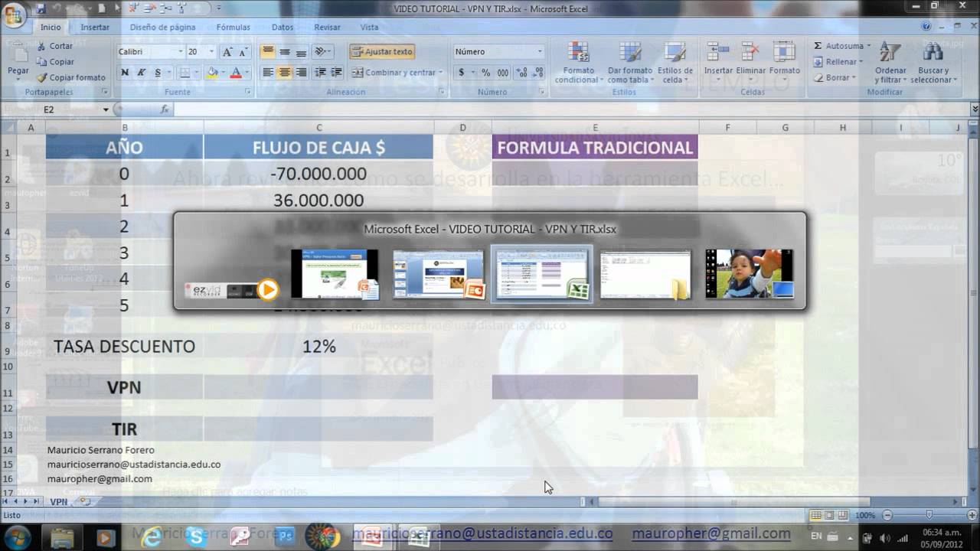
Task: Toggle center horizontal alignment
Action: coord(285,73)
